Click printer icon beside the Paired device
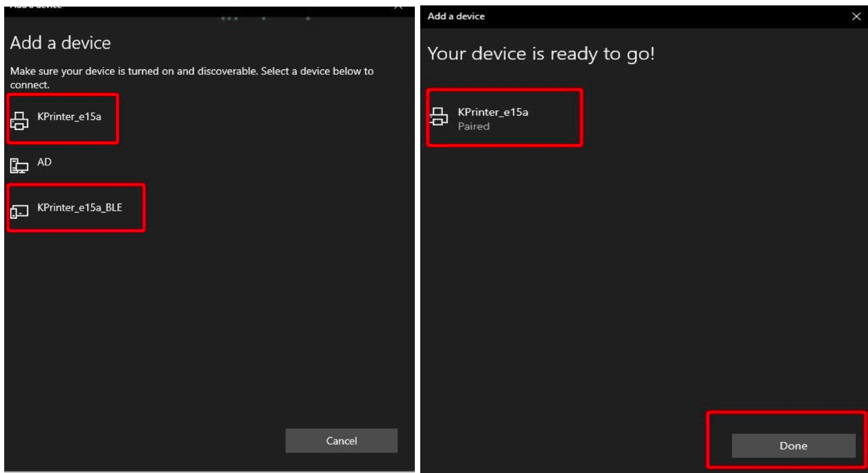868x473 pixels. tap(439, 116)
